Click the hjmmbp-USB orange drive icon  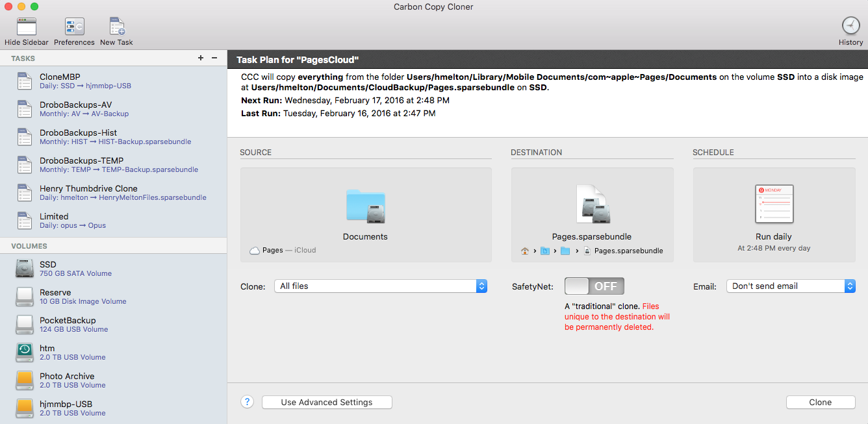coord(25,408)
